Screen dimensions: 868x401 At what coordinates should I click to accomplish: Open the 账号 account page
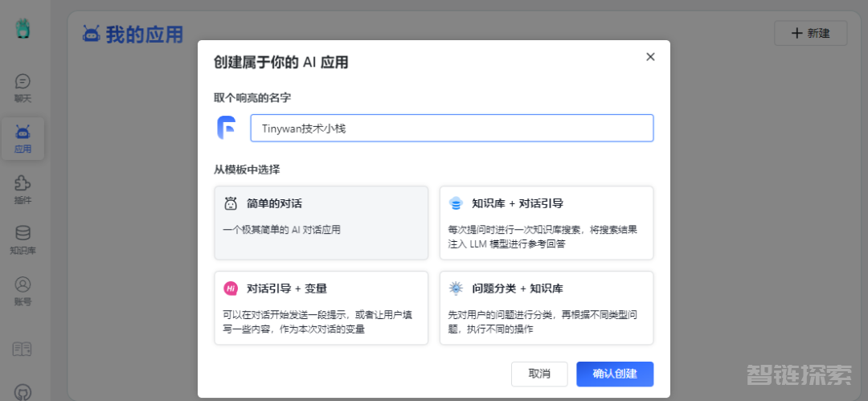point(23,292)
